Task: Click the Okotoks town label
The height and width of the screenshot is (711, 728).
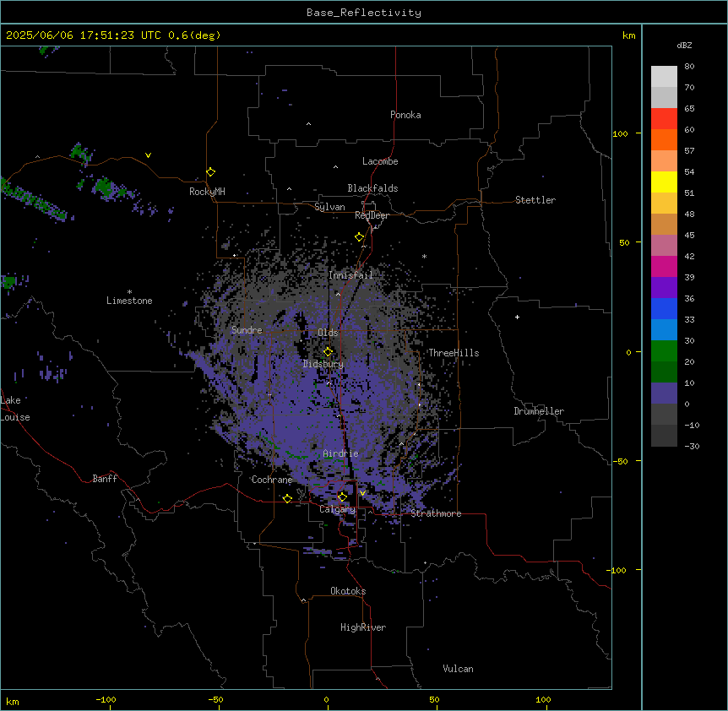Action: coord(348,591)
